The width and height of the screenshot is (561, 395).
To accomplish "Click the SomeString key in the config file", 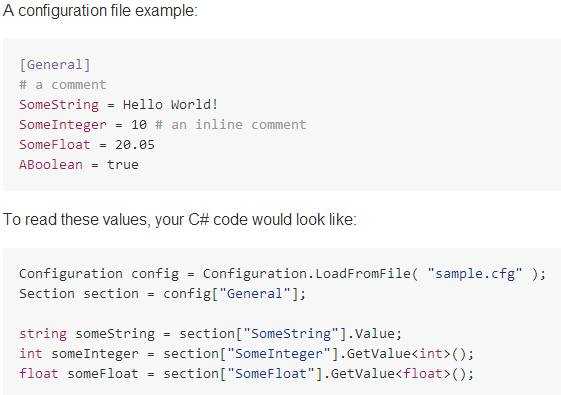I will coord(59,105).
